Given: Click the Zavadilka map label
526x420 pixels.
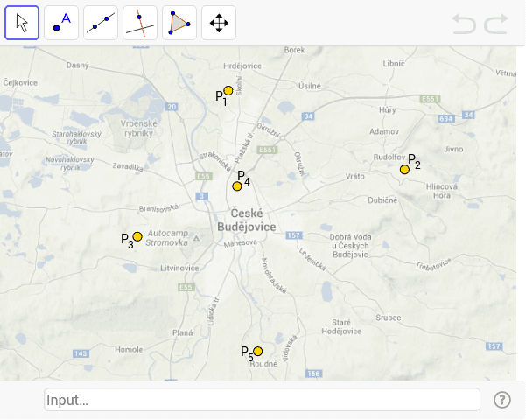Looking at the screenshot, I should point(128,167).
